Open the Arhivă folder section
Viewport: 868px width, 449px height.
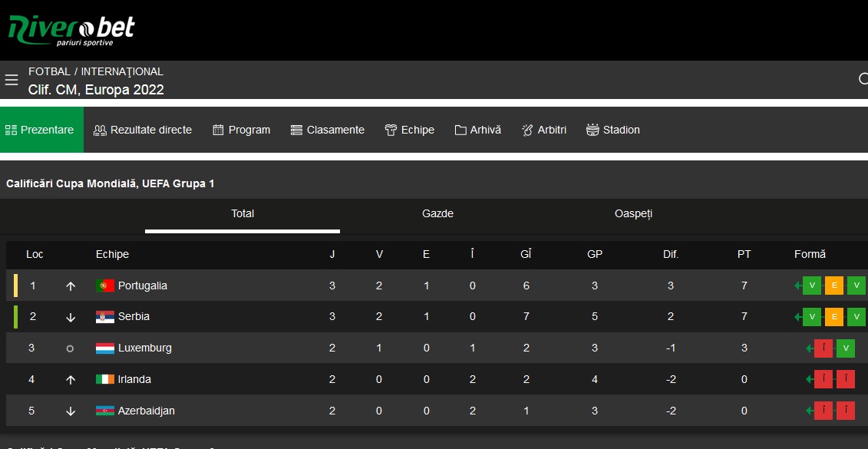478,130
